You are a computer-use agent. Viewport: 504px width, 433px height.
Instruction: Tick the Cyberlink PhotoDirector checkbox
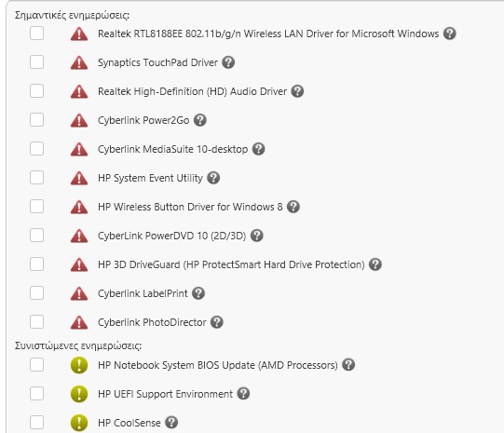pos(36,321)
